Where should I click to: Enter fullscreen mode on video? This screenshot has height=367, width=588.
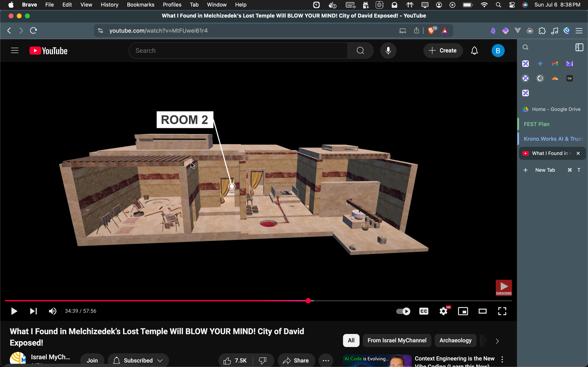click(502, 311)
